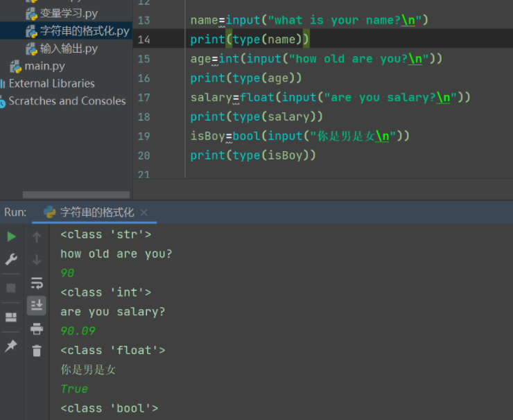
Task: Place cursor on print(type(name)) line
Action: coord(250,40)
